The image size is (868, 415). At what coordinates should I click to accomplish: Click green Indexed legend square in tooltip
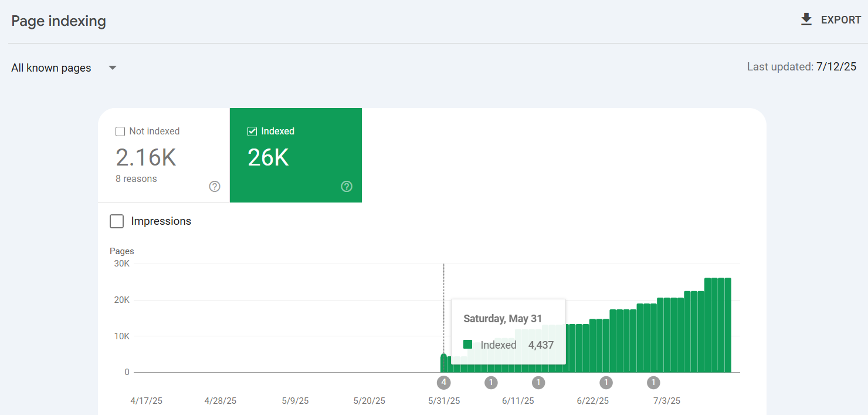[x=467, y=345]
